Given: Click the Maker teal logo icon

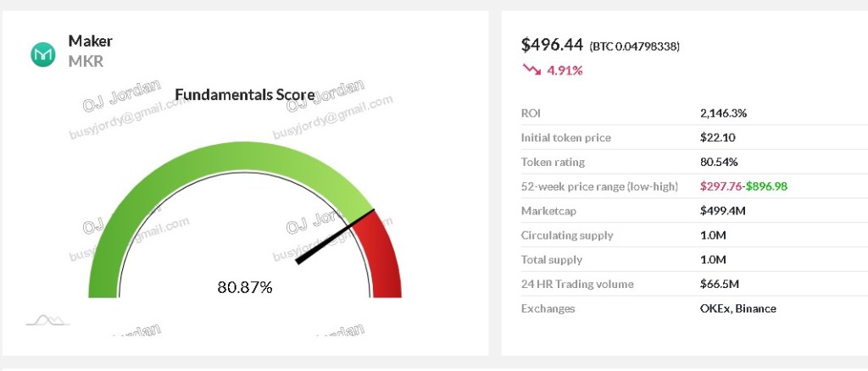Looking at the screenshot, I should point(42,54).
